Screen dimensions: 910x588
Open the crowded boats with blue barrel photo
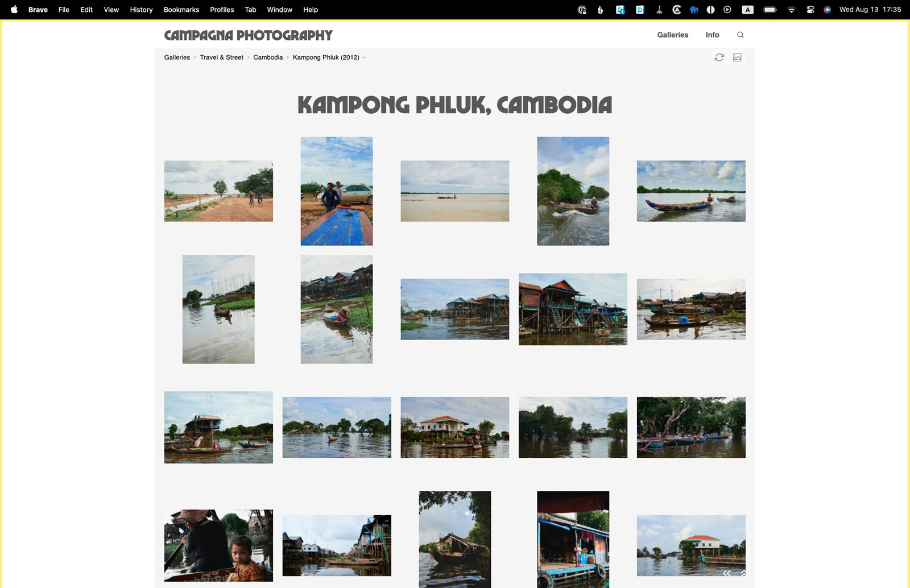tap(691, 309)
